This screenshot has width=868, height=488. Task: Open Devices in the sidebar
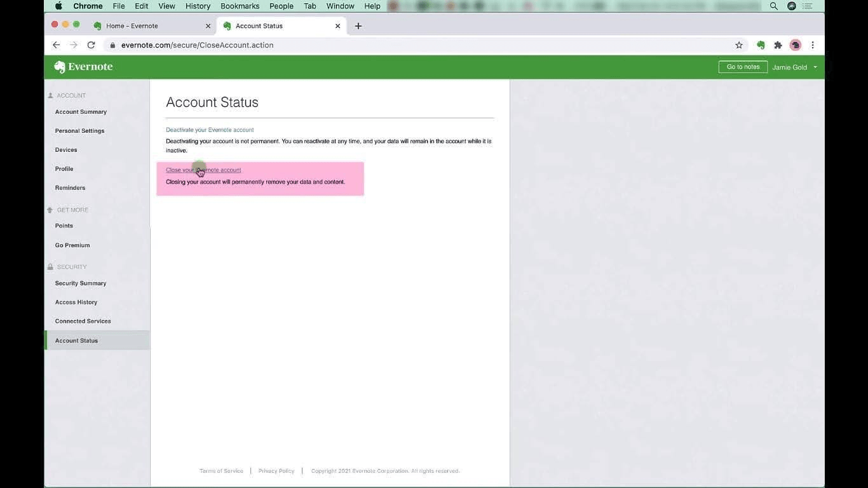pyautogui.click(x=66, y=150)
